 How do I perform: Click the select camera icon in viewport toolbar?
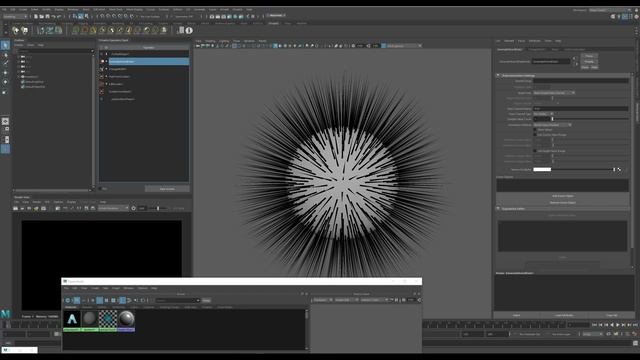point(199,46)
